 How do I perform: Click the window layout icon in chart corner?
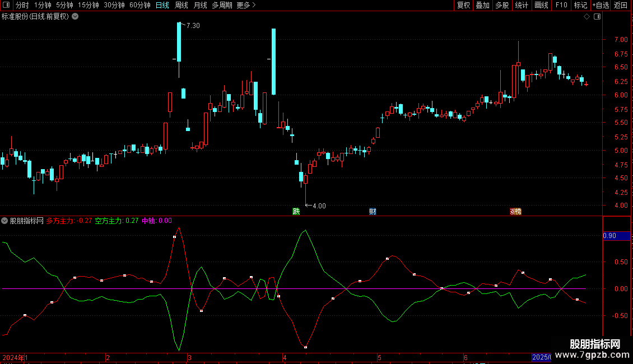(597, 17)
